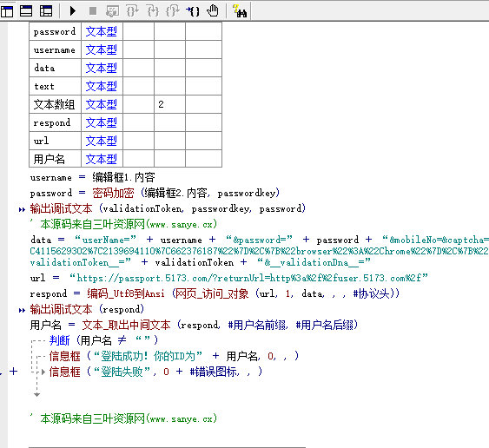489x448 pixels.
Task: Click the step into braces icon
Action: [153, 11]
